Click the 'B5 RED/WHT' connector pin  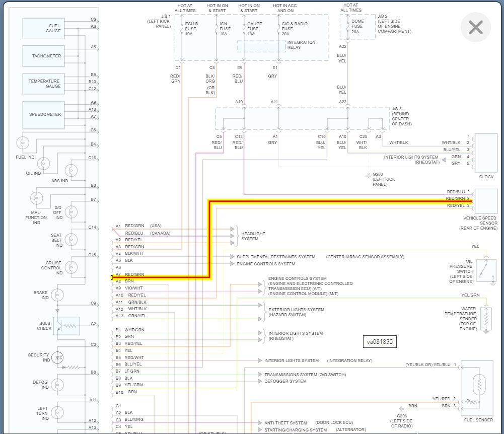pyautogui.click(x=130, y=357)
